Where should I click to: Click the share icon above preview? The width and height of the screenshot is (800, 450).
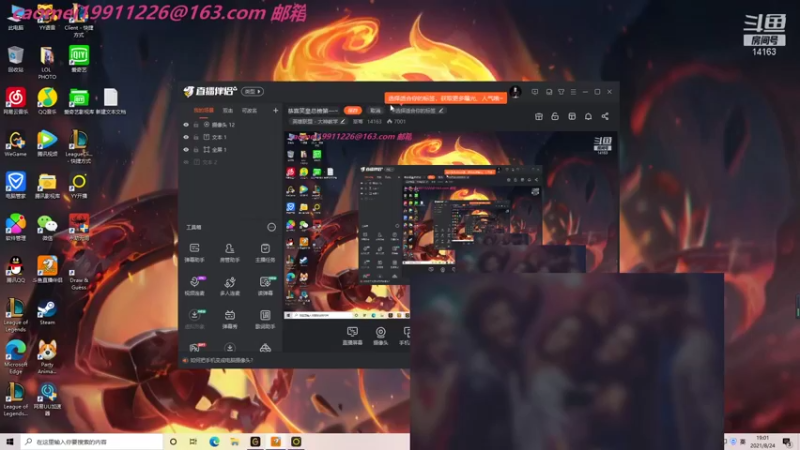click(x=605, y=116)
